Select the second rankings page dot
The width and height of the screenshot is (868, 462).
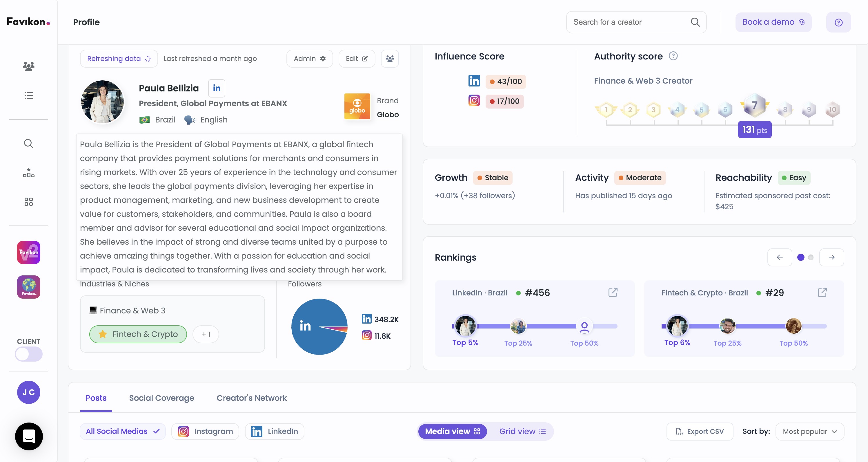click(811, 257)
